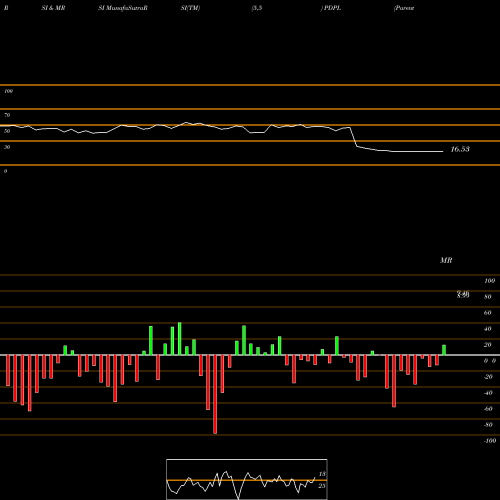Click the 18 value in mini chart
Image resolution: width=500 pixels, height=500 pixels.
322,474
